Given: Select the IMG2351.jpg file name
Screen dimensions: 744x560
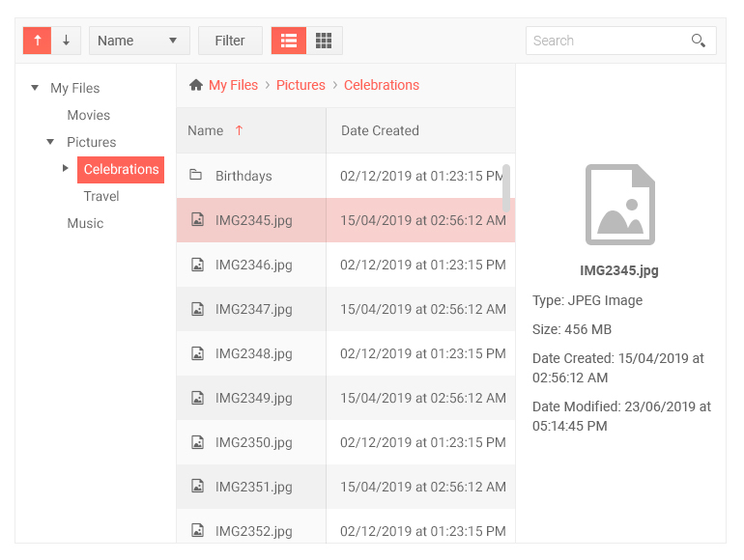Looking at the screenshot, I should 254,488.
